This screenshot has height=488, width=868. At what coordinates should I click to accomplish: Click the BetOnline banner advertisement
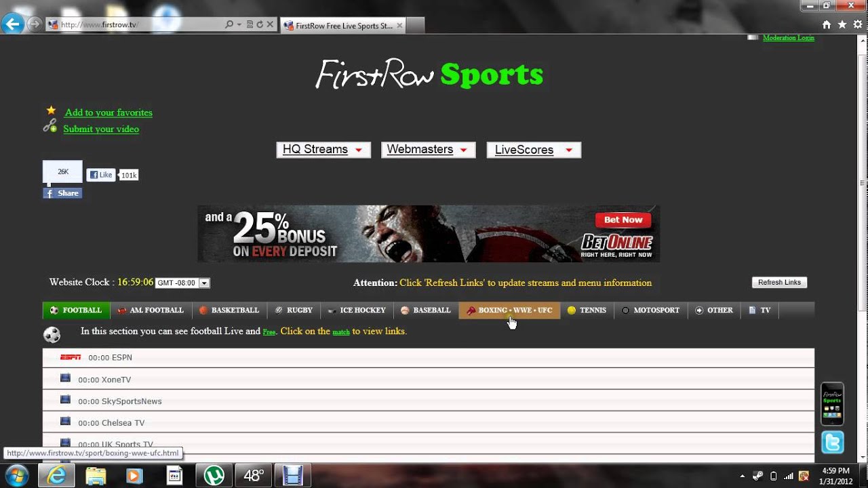(429, 234)
